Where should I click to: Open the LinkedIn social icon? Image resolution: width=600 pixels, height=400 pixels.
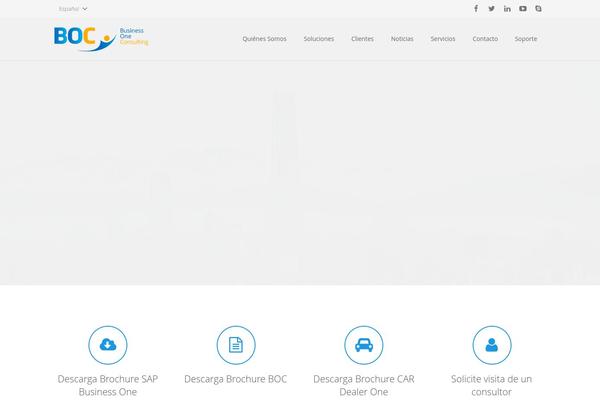pyautogui.click(x=507, y=8)
